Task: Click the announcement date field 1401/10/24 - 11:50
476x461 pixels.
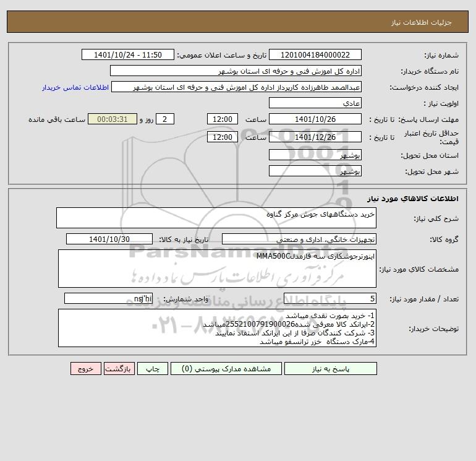Action: pyautogui.click(x=128, y=54)
